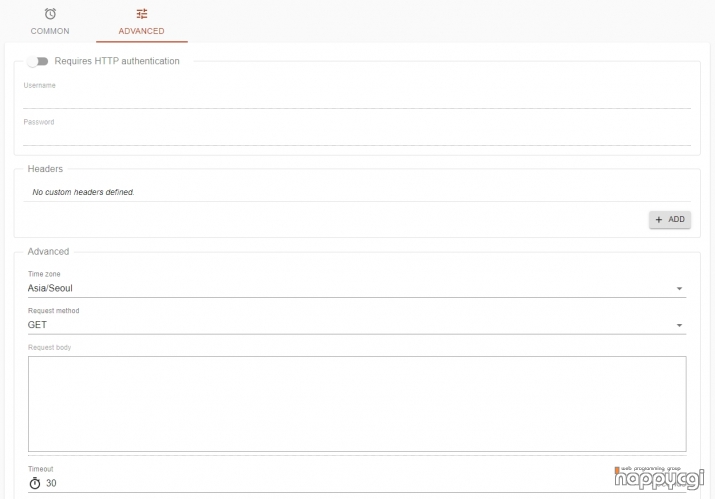Image resolution: width=715 pixels, height=499 pixels.
Task: Select the Asia/Seoul time zone value
Action: pyautogui.click(x=50, y=288)
